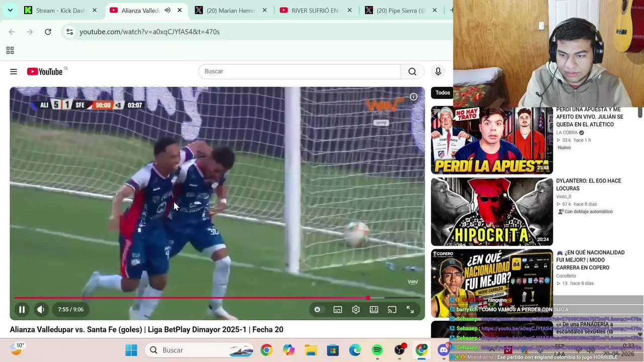
Task: Launch Microsoft Edge from the taskbar
Action: (355, 350)
